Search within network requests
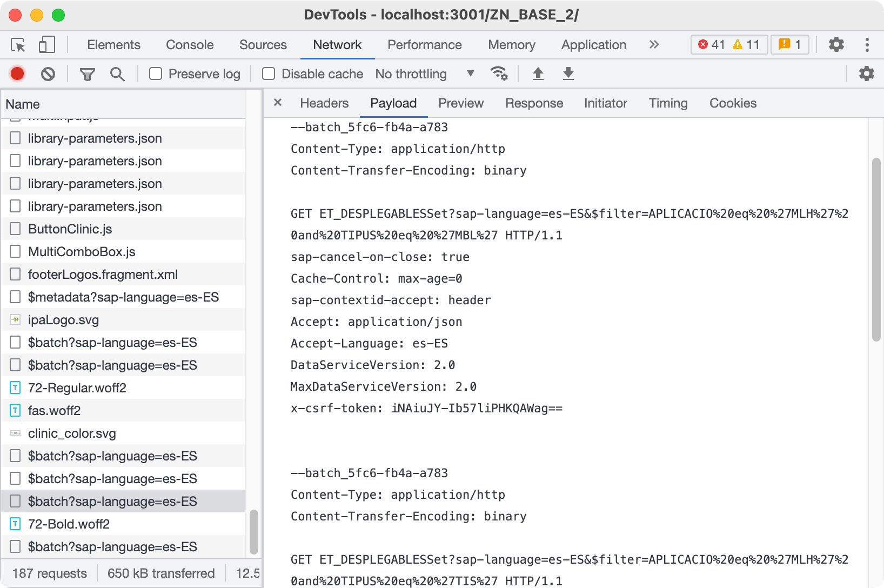The image size is (884, 588). tap(117, 73)
